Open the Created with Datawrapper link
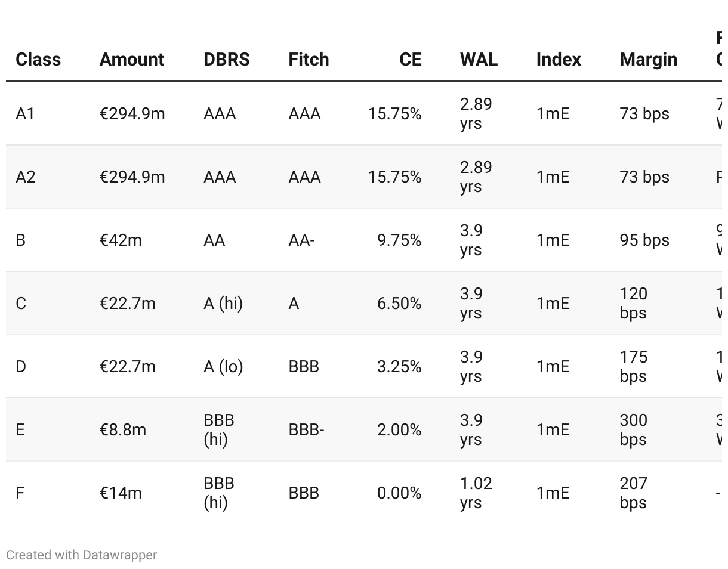728x569 pixels. pyautogui.click(x=82, y=555)
